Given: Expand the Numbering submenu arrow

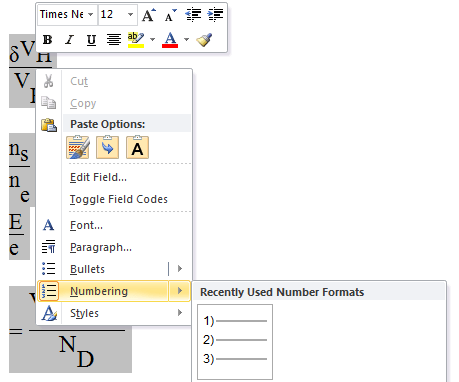Looking at the screenshot, I should click(180, 291).
